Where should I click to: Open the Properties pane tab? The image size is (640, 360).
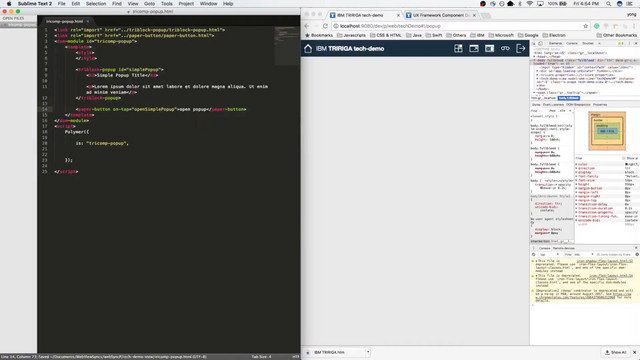coord(600,105)
